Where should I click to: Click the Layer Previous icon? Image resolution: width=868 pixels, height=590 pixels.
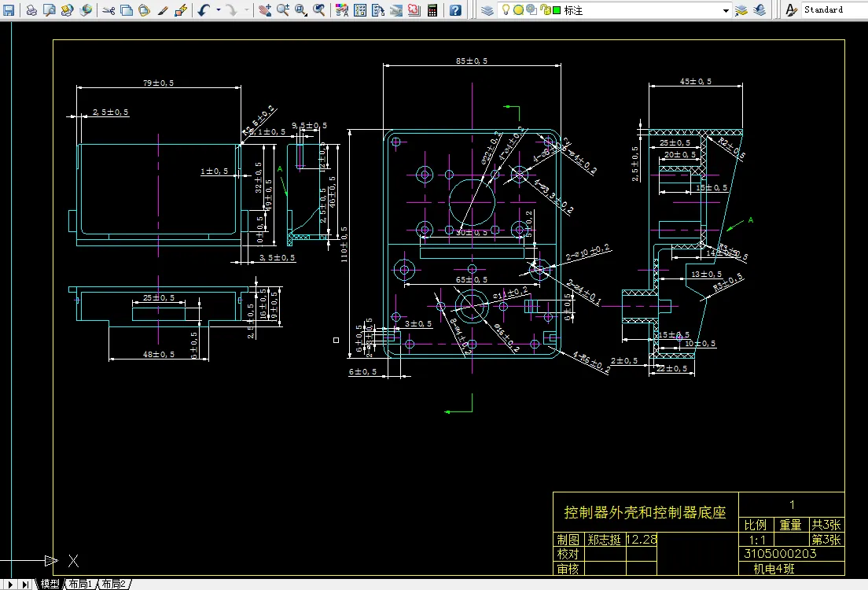(759, 10)
